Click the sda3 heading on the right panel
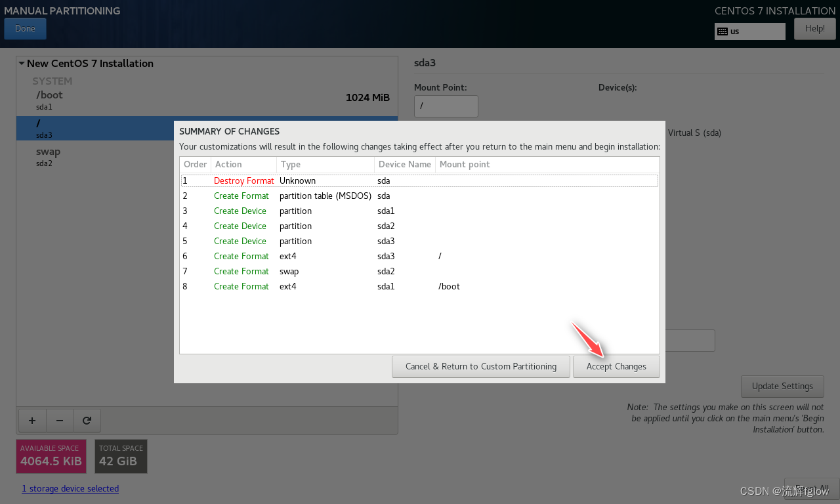This screenshot has width=840, height=504. [x=425, y=63]
